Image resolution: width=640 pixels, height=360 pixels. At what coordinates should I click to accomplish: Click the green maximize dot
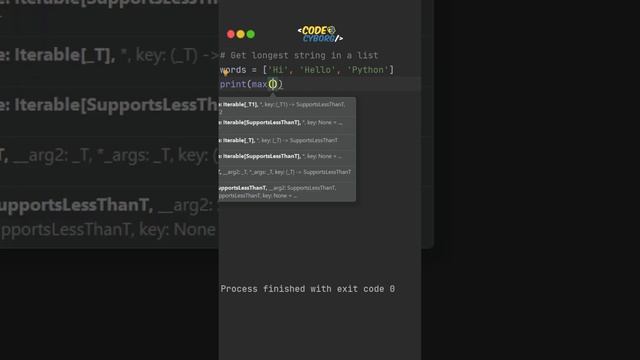251,34
